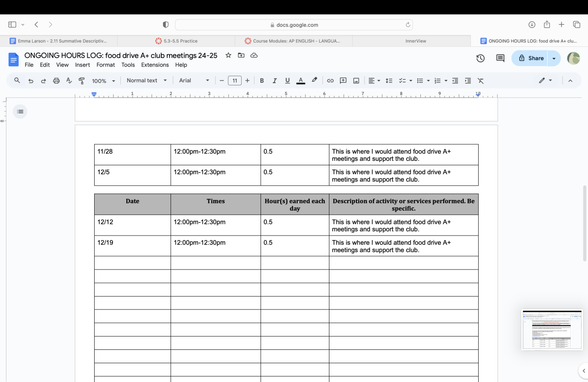Increase font size with the plus button

247,81
